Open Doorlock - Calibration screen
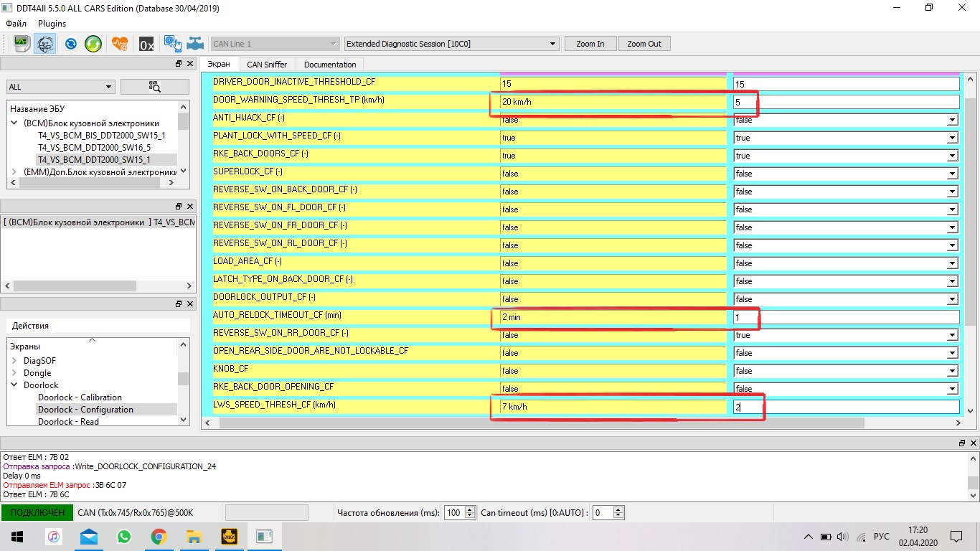980x551 pixels. coord(80,397)
